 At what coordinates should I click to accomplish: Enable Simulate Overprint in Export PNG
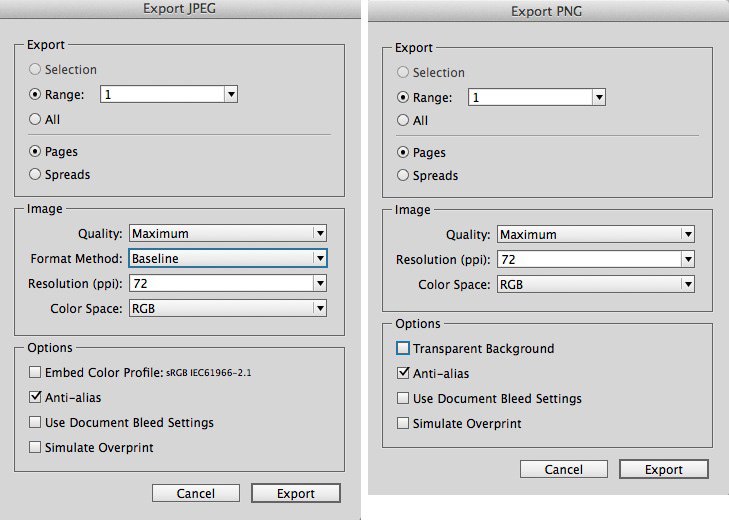tap(403, 423)
